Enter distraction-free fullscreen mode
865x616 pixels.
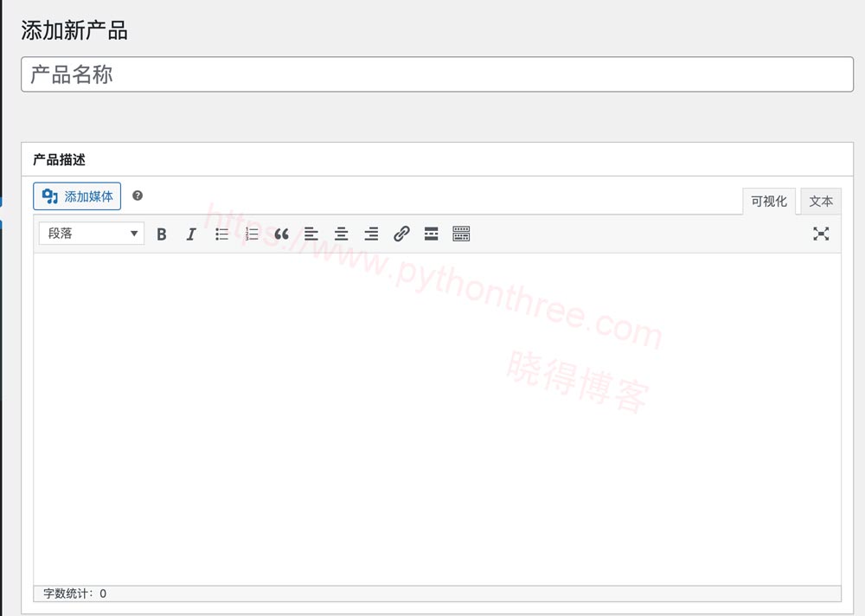click(x=821, y=234)
